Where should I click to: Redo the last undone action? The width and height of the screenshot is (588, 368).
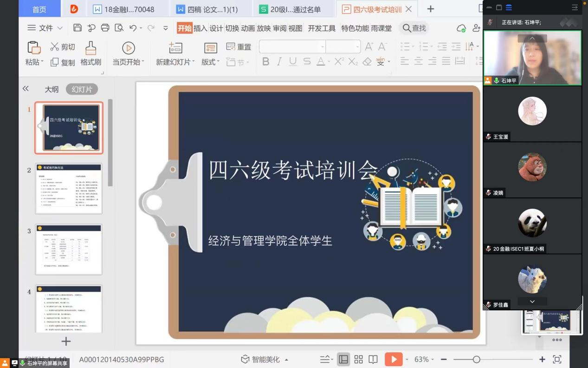[x=151, y=28]
